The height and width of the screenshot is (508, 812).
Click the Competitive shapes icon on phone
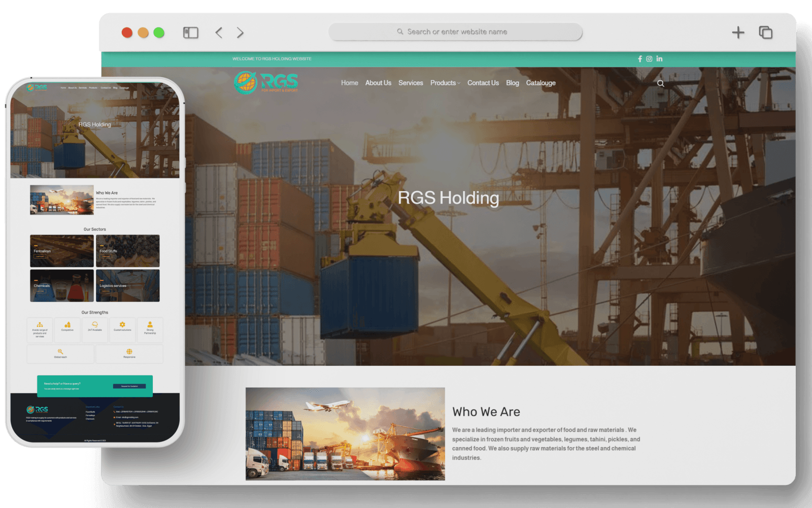pyautogui.click(x=67, y=324)
